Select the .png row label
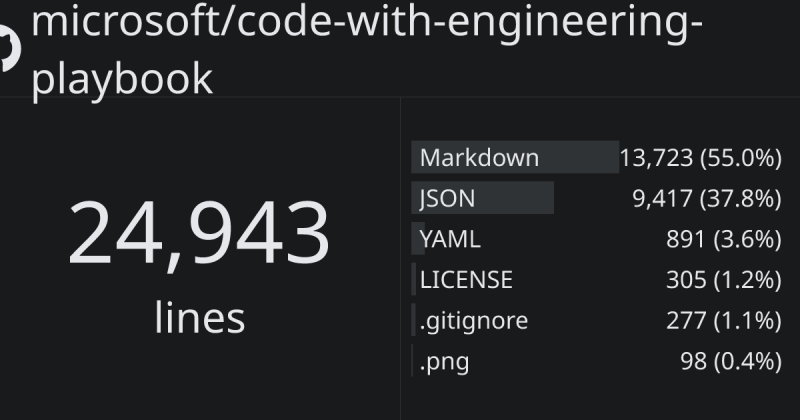 (x=444, y=362)
